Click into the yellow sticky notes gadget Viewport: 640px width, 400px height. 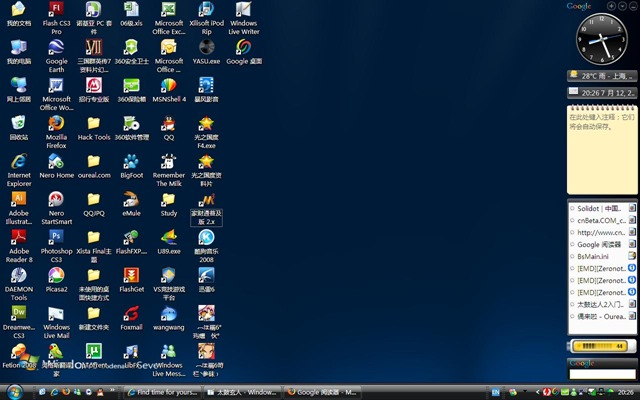(x=602, y=150)
